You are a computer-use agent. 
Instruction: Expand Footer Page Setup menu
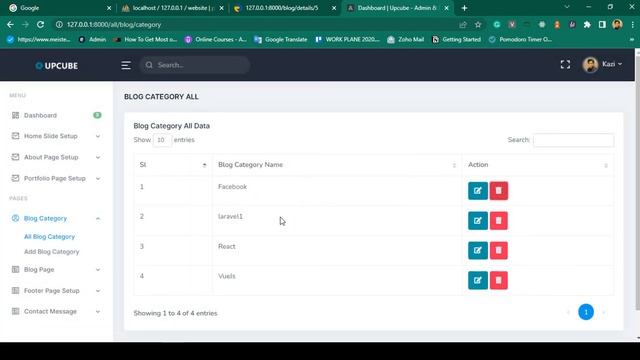pyautogui.click(x=56, y=291)
